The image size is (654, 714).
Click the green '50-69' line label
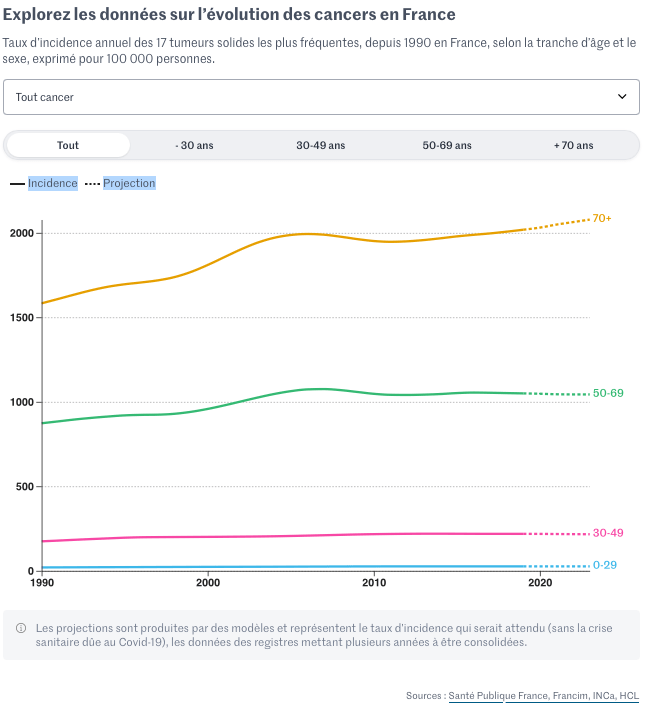pos(608,393)
